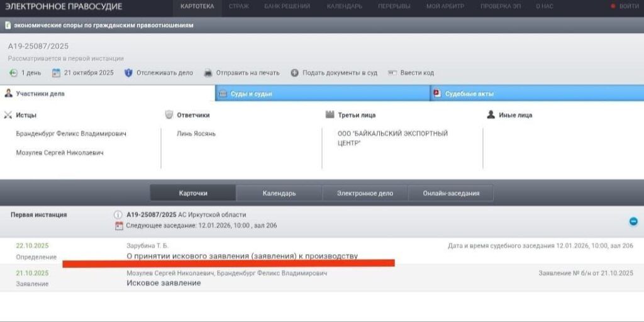Select plaintiff Бранденбург Феликс Владимирович
Viewport: 644px width, 322px height.
71,134
